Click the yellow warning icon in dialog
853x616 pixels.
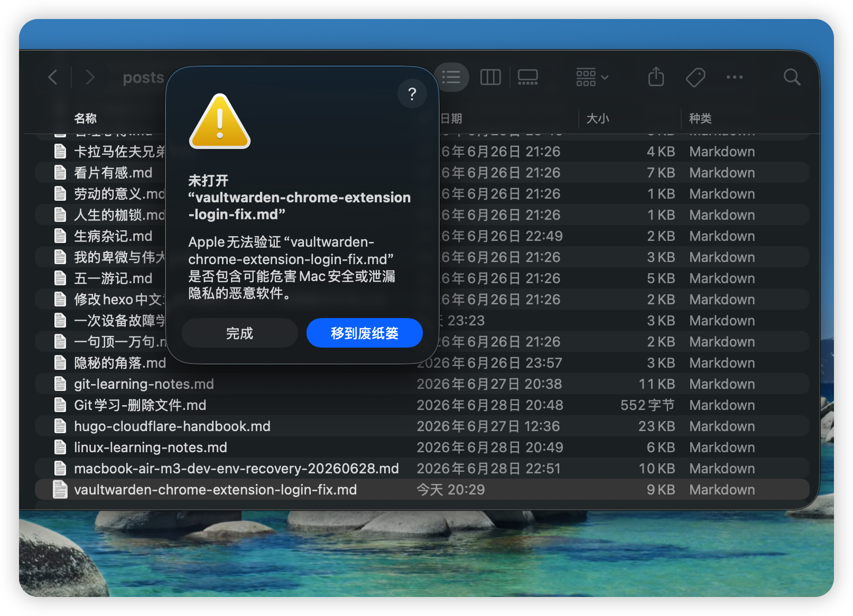click(x=220, y=122)
